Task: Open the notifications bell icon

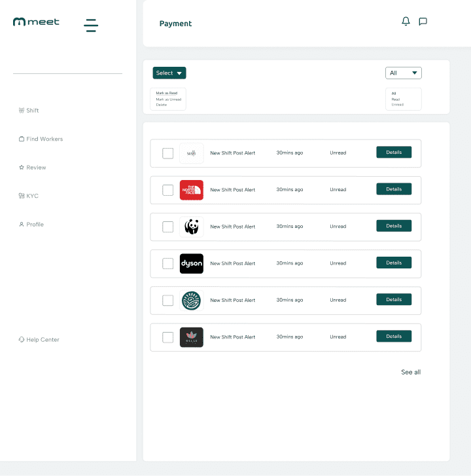Action: click(x=406, y=22)
